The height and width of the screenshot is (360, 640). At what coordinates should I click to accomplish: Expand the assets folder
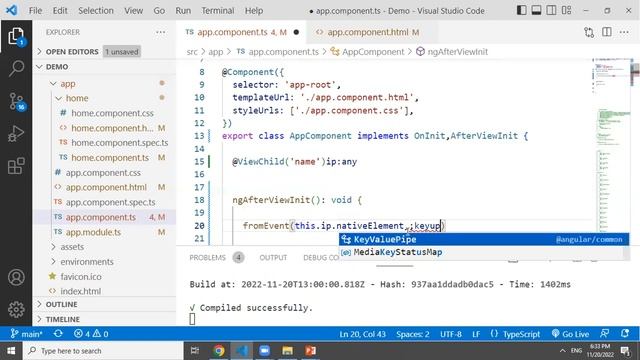click(72, 247)
